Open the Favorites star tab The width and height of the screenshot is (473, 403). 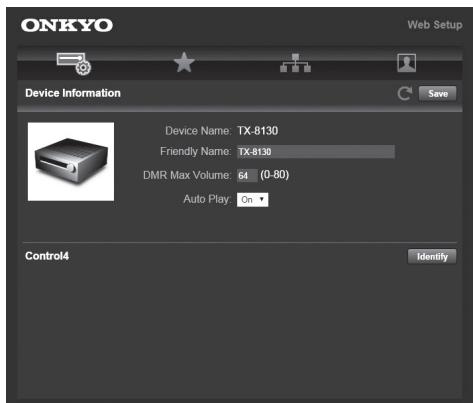184,62
